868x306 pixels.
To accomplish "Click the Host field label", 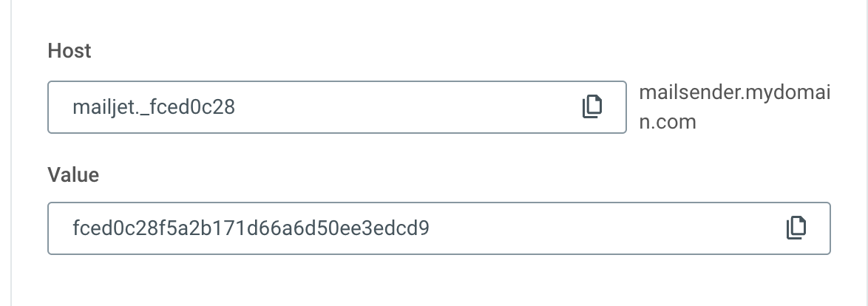I will [69, 51].
